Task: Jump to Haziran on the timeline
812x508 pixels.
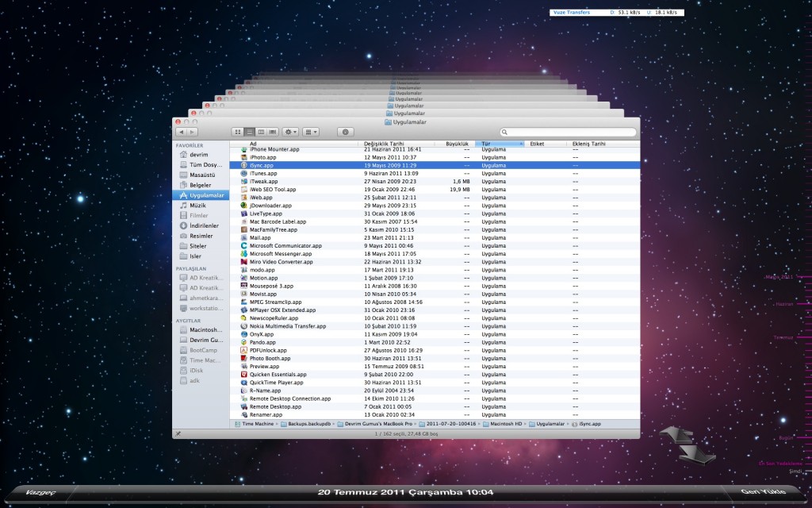Action: click(x=784, y=304)
